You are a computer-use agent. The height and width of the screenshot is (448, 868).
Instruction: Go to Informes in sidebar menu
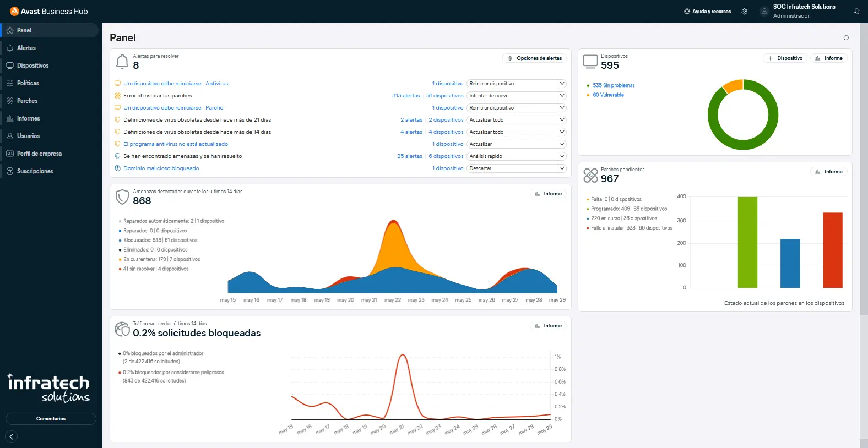point(50,118)
